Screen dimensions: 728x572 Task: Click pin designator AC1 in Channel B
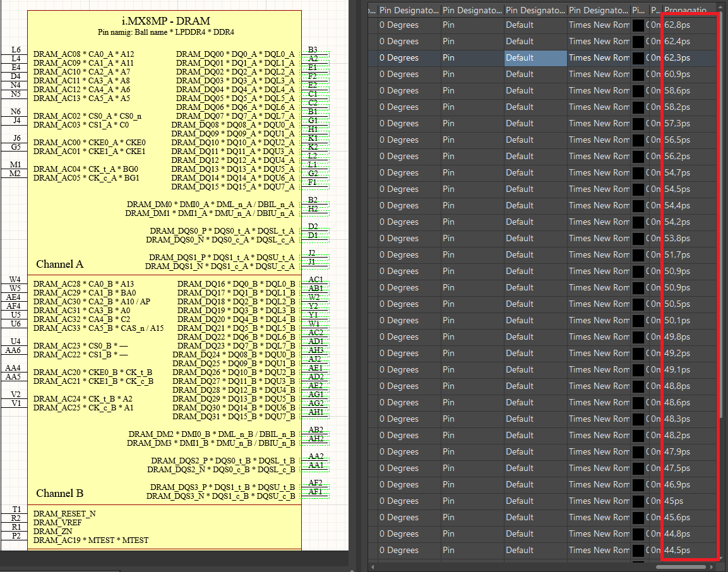point(315,278)
